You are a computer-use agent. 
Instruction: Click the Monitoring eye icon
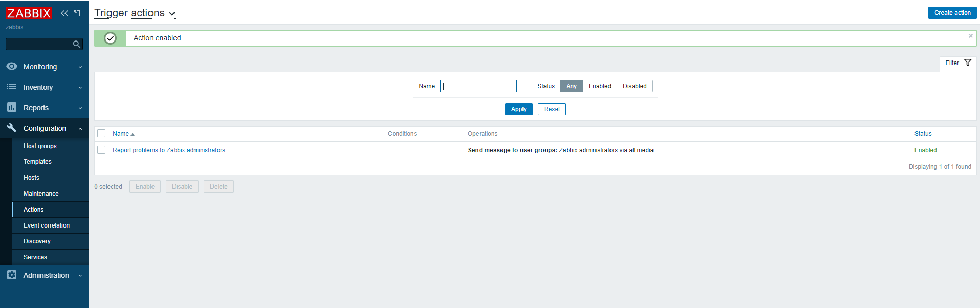click(12, 66)
